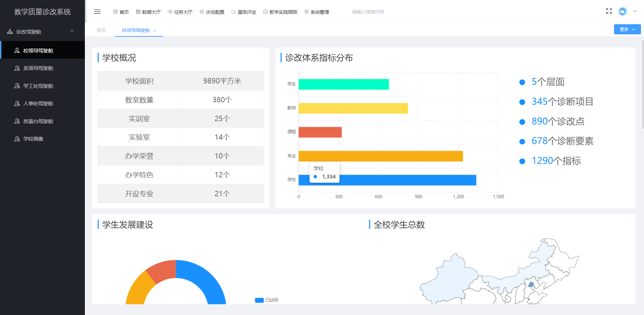Click the 1290个指标 indicator

tap(556, 161)
